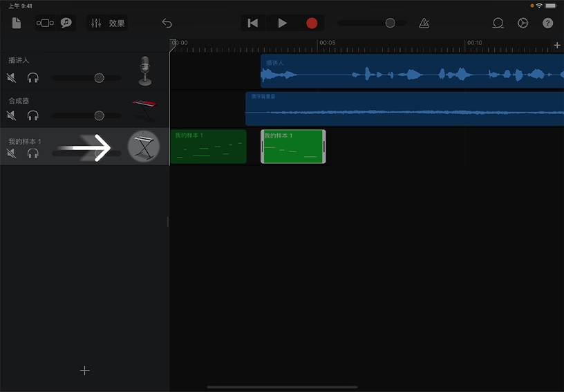Add a new track with plus button
The width and height of the screenshot is (564, 392).
click(84, 371)
